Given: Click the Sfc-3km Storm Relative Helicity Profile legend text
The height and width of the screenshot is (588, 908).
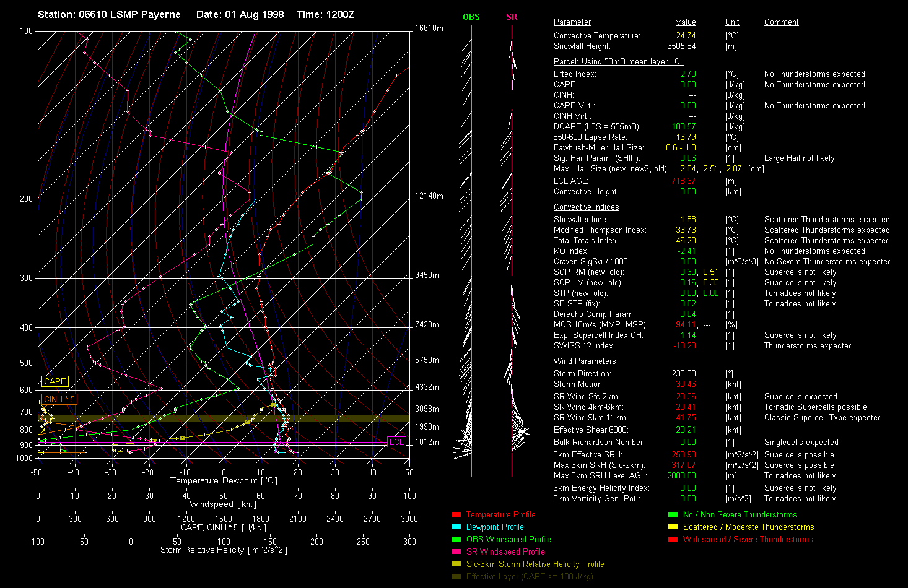Looking at the screenshot, I should click(x=535, y=564).
